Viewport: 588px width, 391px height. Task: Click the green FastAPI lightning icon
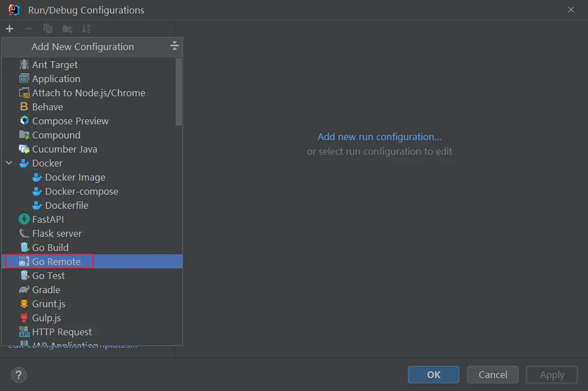24,219
